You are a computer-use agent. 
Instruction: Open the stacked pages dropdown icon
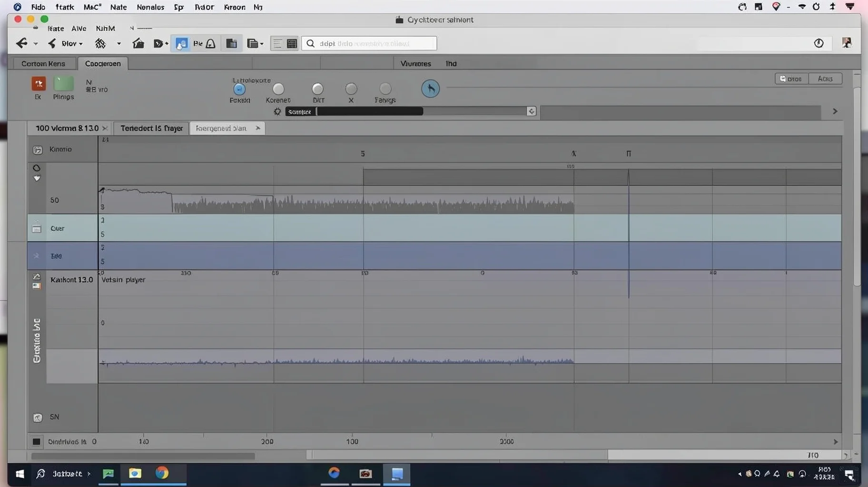[255, 44]
